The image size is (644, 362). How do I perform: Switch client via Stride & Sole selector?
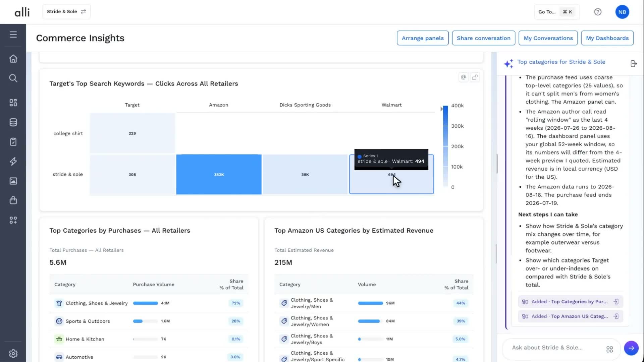pos(66,11)
